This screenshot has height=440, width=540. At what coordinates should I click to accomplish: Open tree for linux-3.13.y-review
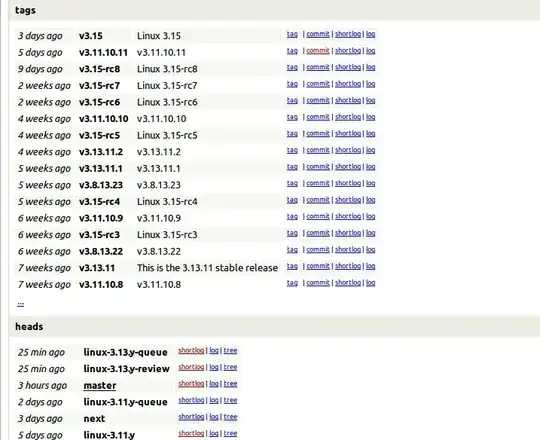[x=230, y=367]
